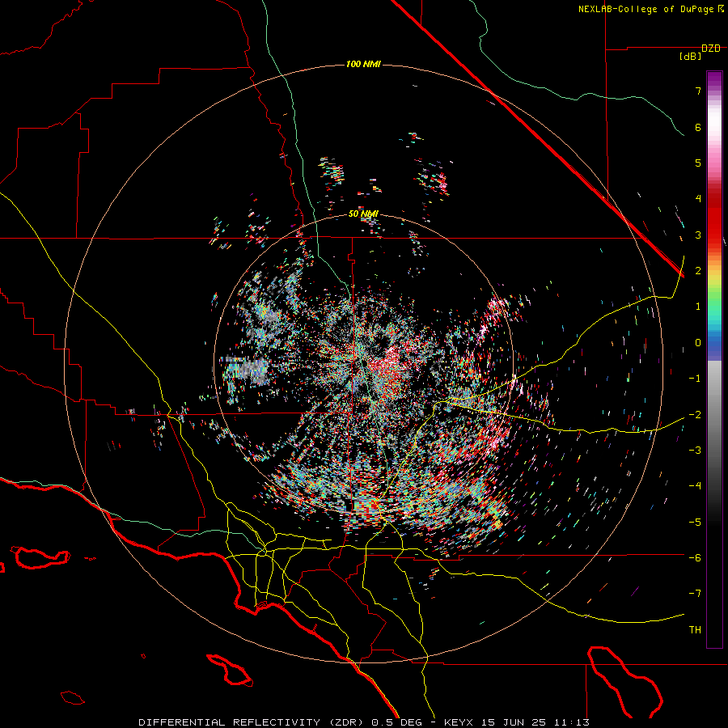Click the -3 value on the color scale
Viewport: 728px width, 728px height.
point(695,451)
